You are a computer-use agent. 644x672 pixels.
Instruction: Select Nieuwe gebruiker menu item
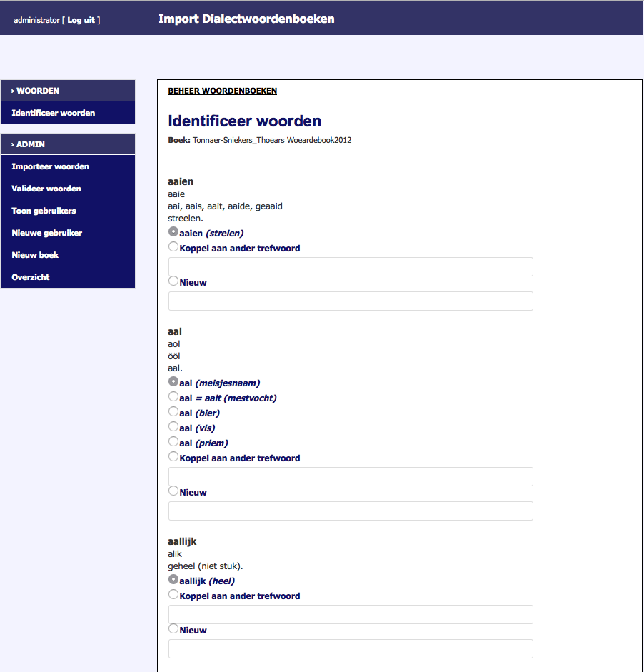[x=47, y=233]
